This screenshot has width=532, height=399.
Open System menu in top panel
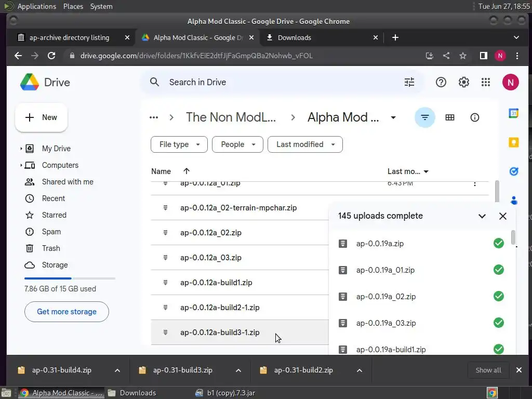click(101, 6)
